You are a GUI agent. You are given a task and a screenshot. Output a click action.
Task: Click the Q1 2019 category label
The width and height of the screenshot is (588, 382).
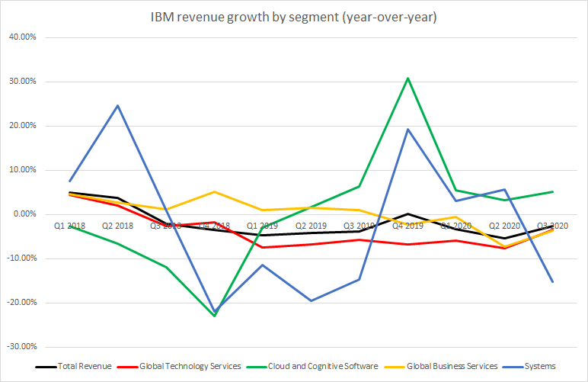click(263, 226)
